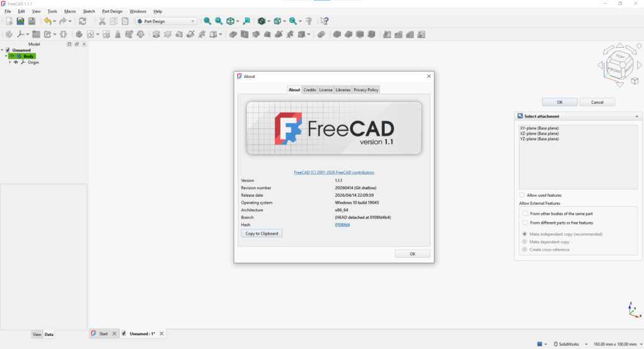644x349 pixels.
Task: Expand the Origin tree node
Action: tap(10, 62)
